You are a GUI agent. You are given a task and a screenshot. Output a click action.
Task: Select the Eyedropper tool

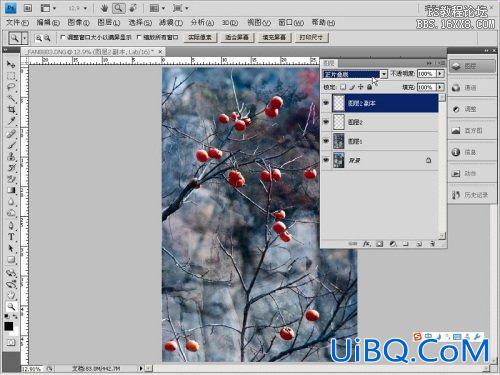(11, 121)
